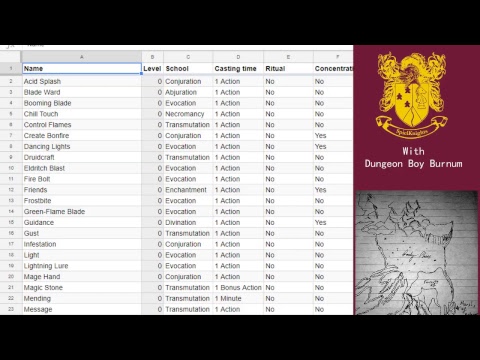Select the Gust cell
The image size is (480, 360).
[82, 233]
